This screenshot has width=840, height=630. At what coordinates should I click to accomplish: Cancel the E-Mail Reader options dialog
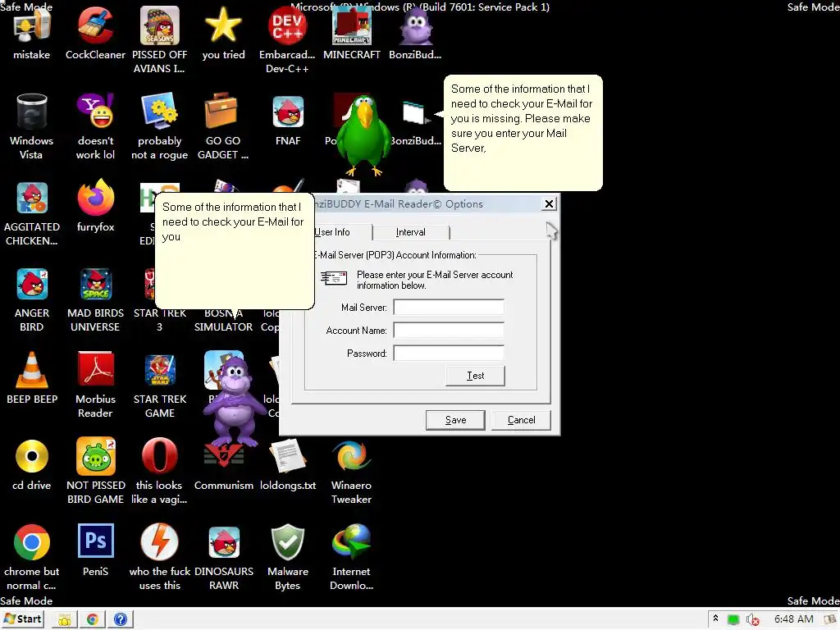(521, 420)
